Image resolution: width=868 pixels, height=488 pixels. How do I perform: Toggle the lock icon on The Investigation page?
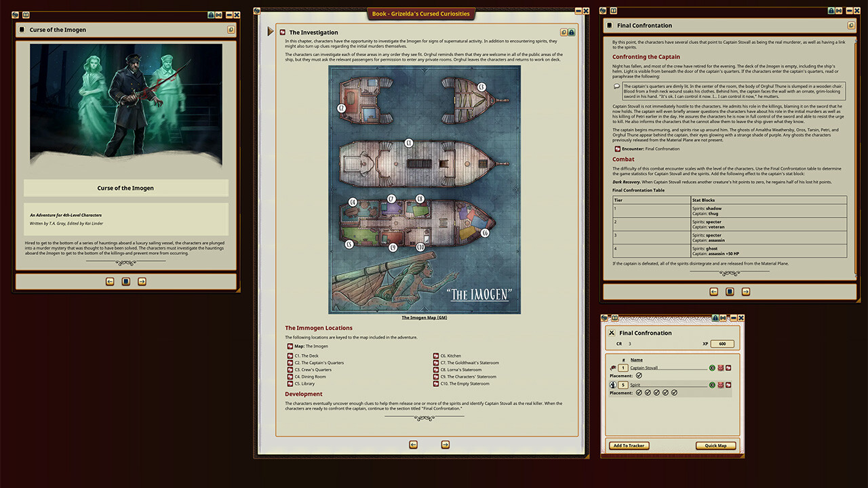(572, 32)
